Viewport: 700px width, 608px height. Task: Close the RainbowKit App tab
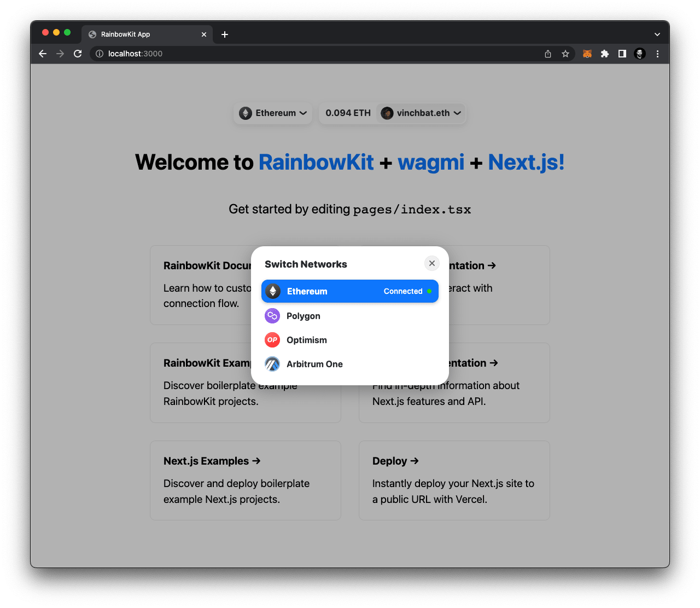coord(204,34)
